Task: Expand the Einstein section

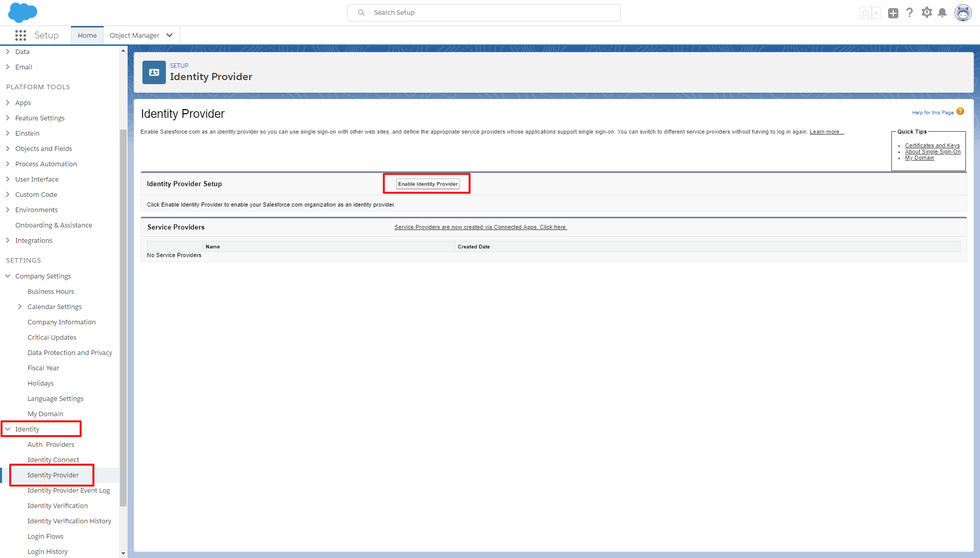Action: [8, 133]
